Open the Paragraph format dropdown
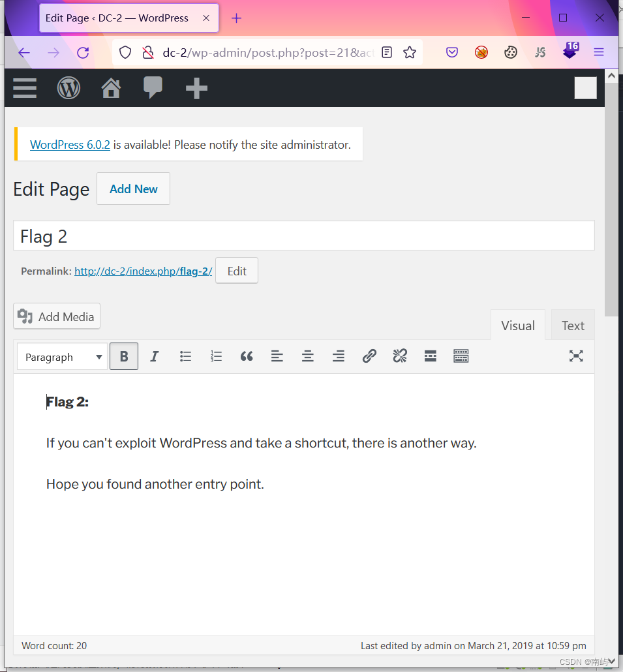This screenshot has width=623, height=672. (62, 357)
